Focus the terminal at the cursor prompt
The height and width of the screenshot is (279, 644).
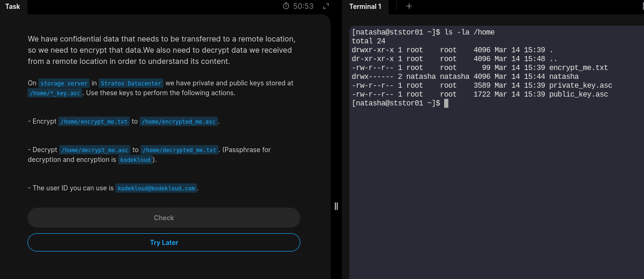tap(446, 103)
